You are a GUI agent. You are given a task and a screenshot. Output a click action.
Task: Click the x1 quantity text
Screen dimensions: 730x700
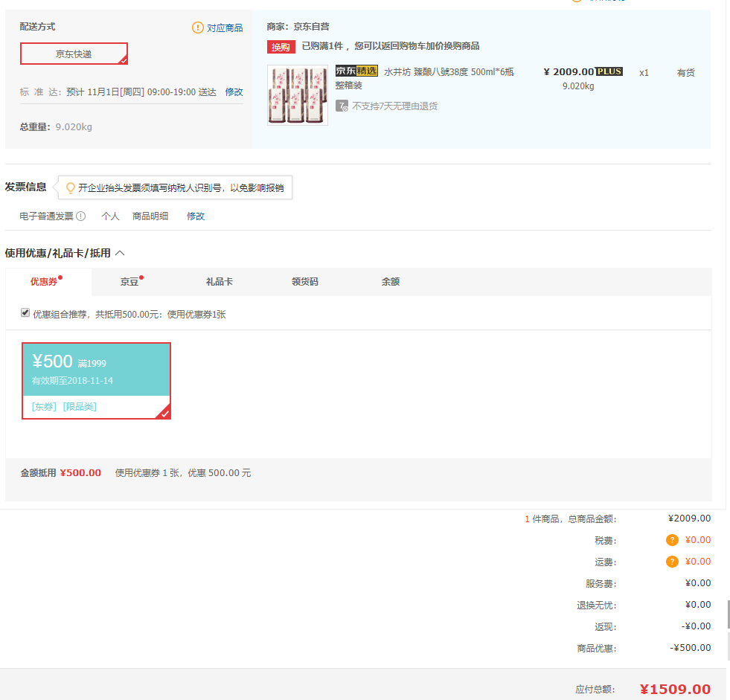[x=644, y=73]
